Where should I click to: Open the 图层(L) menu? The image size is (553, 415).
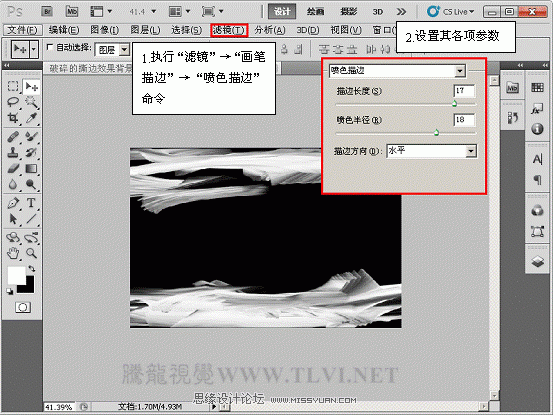(x=145, y=30)
